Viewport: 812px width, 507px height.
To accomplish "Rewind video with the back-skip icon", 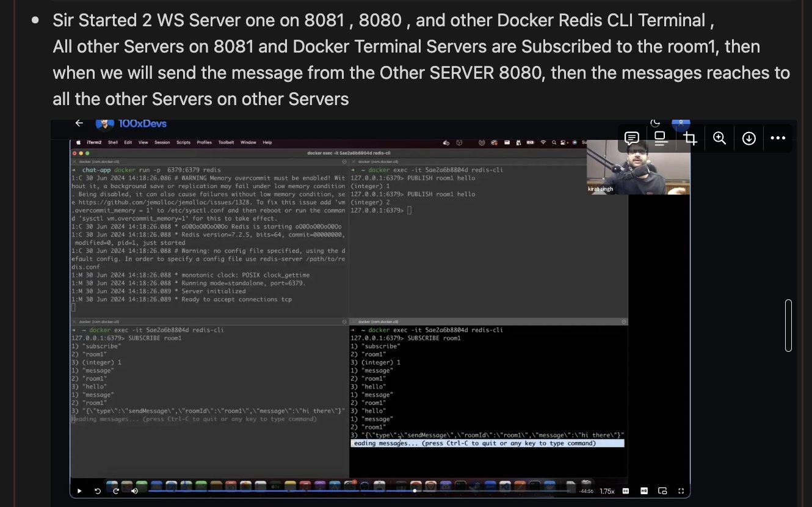I will point(97,491).
